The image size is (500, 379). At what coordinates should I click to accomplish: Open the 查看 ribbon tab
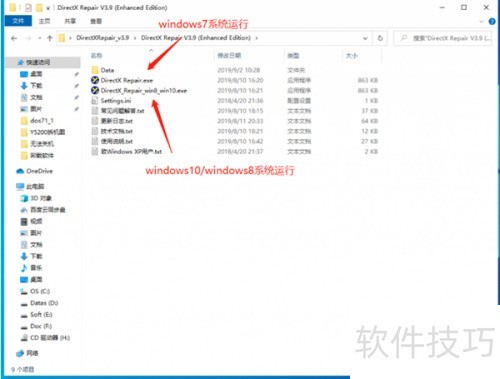pyautogui.click(x=96, y=21)
